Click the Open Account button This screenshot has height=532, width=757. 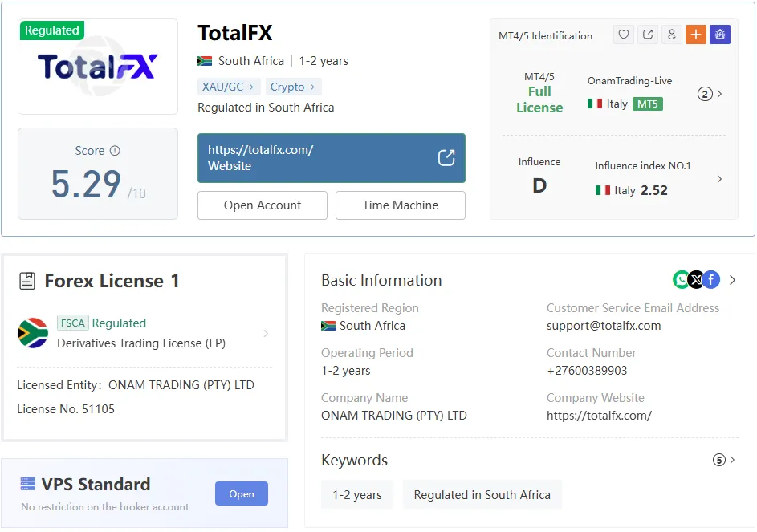pyautogui.click(x=263, y=205)
